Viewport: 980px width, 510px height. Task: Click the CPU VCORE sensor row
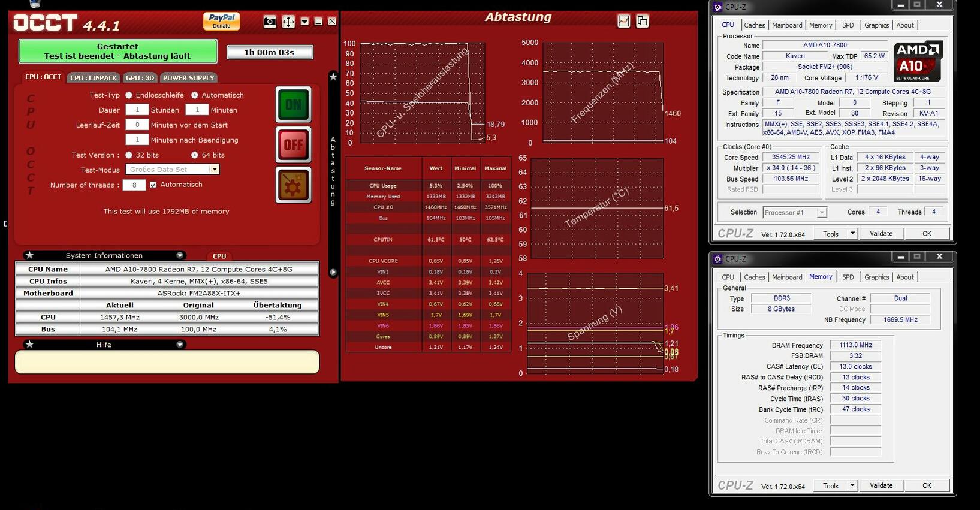[429, 261]
